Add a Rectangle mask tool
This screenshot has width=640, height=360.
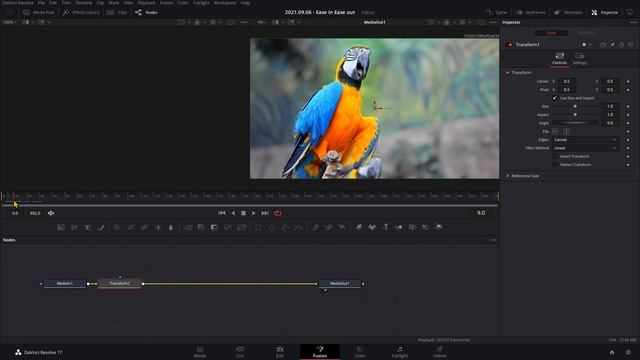[x=258, y=227]
